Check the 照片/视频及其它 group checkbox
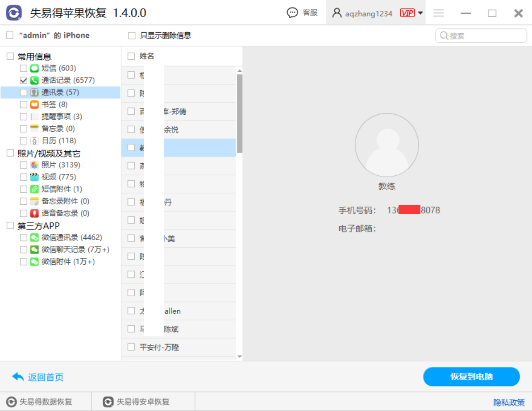 [10, 153]
